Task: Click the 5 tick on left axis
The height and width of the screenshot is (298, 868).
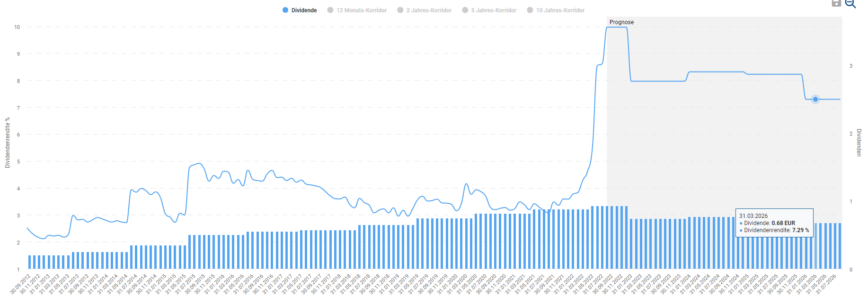Action: point(18,162)
